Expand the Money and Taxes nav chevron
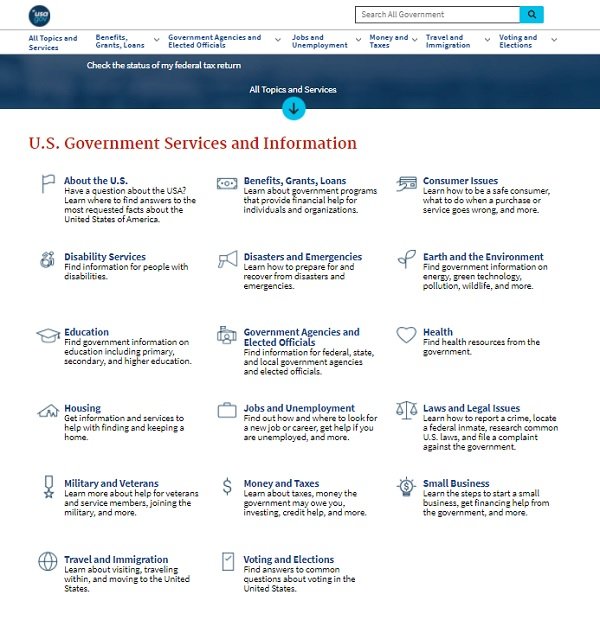Screen dimensions: 600x633 click(x=414, y=40)
